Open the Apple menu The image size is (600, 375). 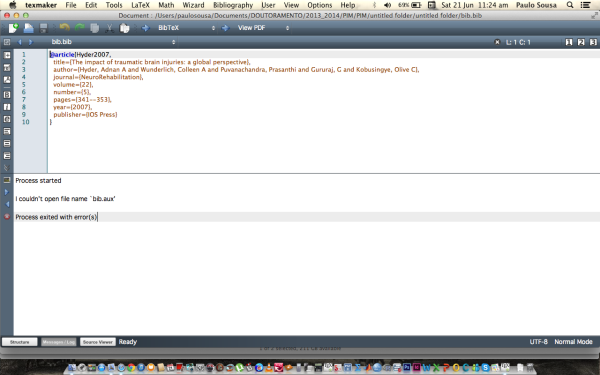(x=13, y=5)
